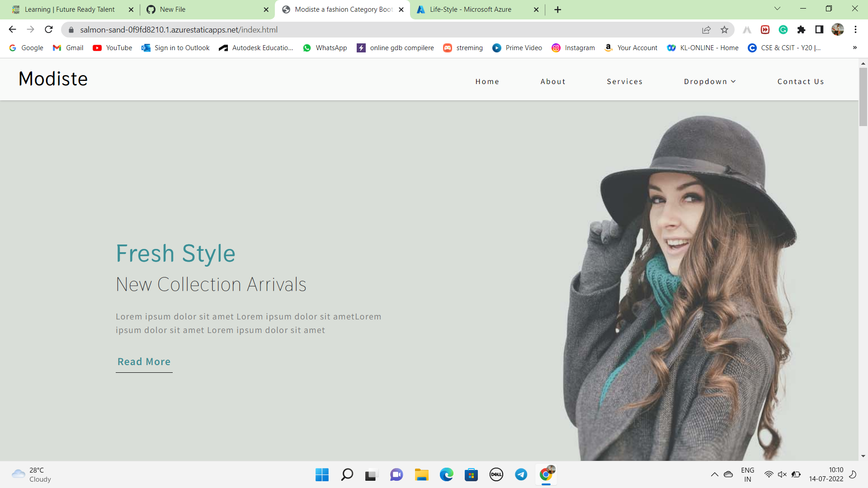Go back to the previous page
This screenshot has width=868, height=488.
point(12,30)
